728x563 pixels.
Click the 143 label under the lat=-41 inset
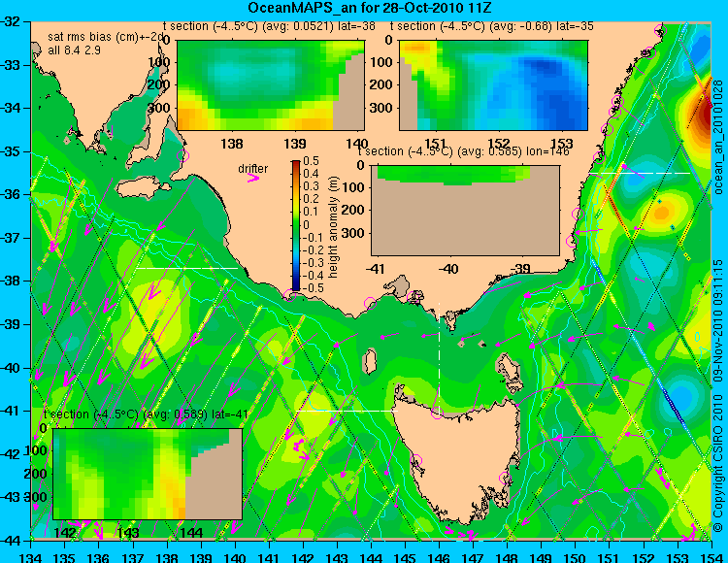tap(128, 532)
